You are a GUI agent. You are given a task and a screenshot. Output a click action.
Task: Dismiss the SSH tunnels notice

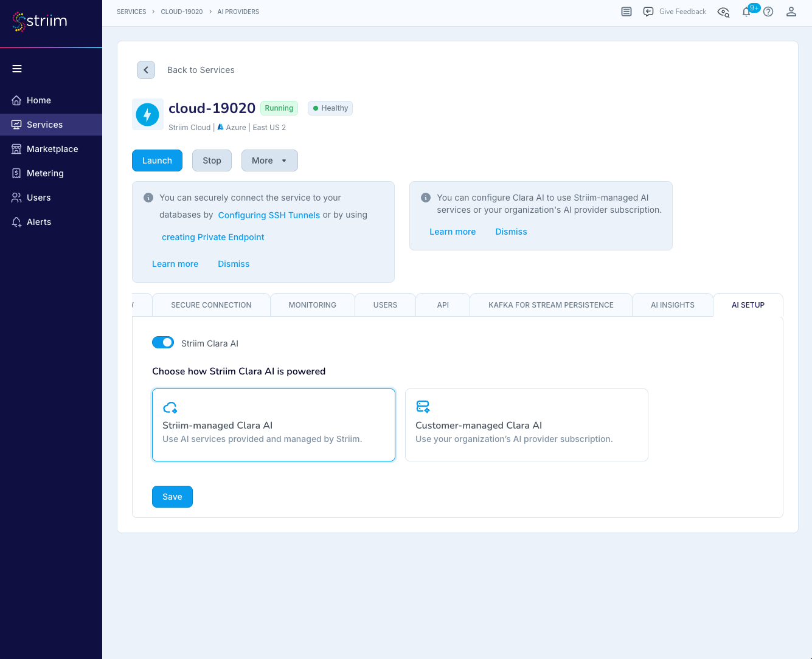[x=234, y=264]
